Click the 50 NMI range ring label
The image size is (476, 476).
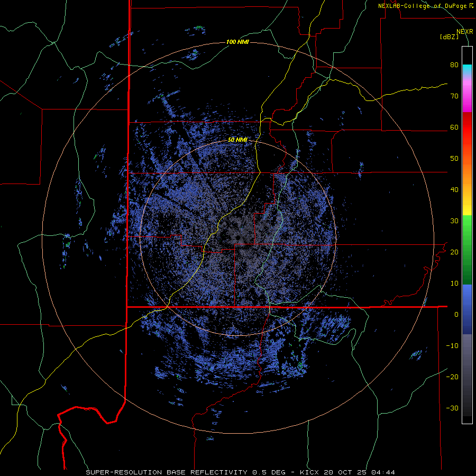point(237,140)
